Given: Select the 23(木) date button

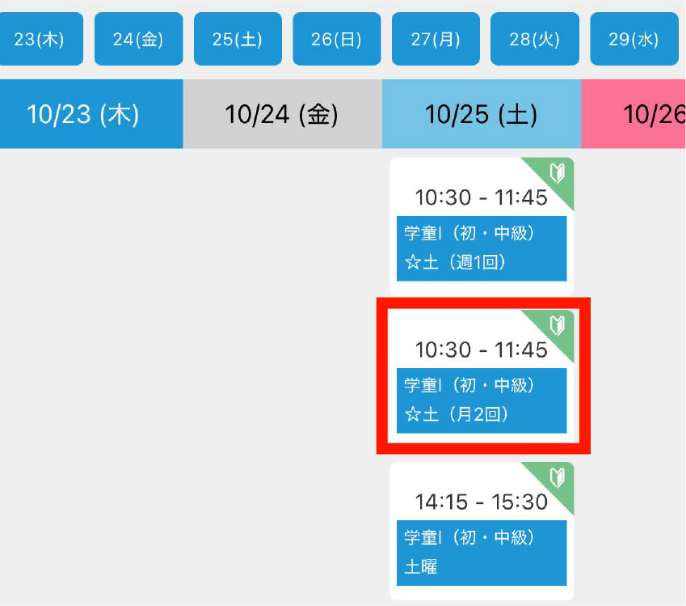Looking at the screenshot, I should (x=40, y=39).
